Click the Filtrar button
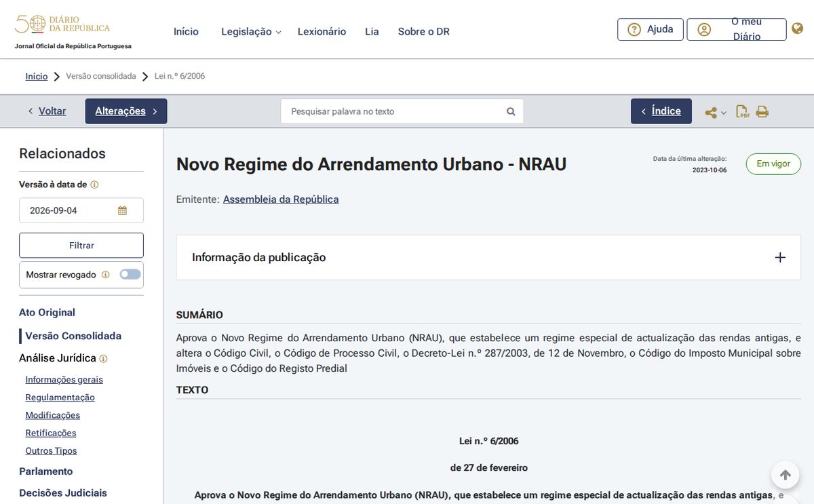The height and width of the screenshot is (504, 814). pos(81,245)
